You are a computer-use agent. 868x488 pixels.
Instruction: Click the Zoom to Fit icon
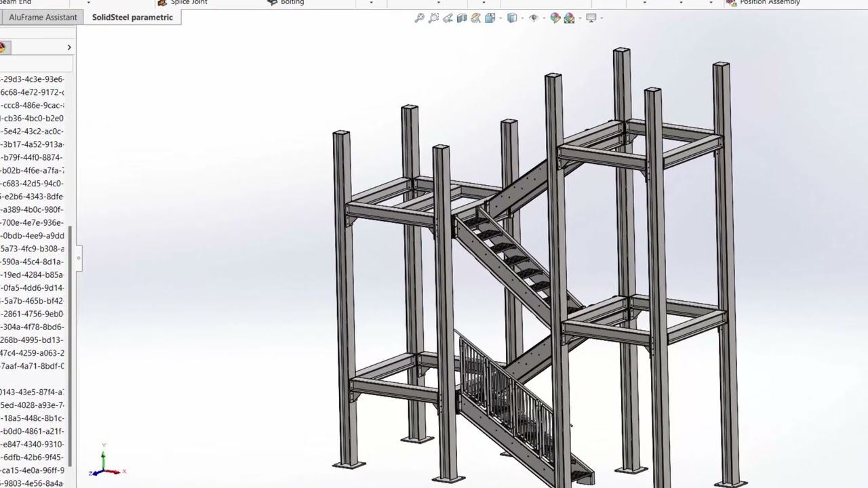click(x=420, y=18)
